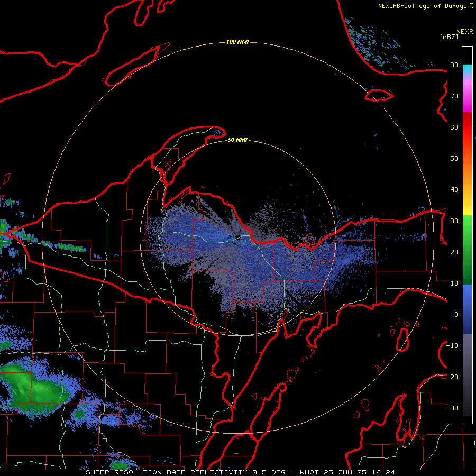Screen dimensions: 476x476
Task: Click the bright green band of the color bar
Action: (x=467, y=225)
